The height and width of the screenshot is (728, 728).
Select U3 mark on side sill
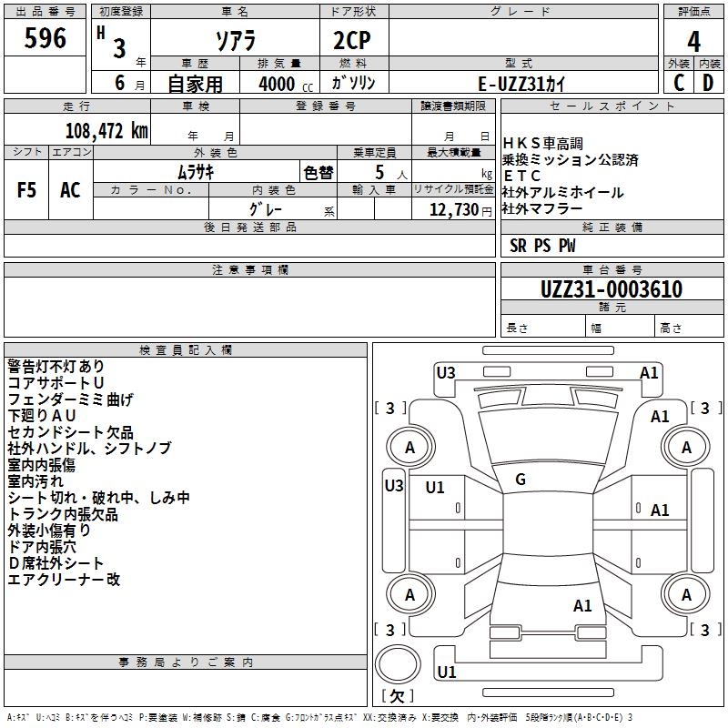[x=394, y=486]
